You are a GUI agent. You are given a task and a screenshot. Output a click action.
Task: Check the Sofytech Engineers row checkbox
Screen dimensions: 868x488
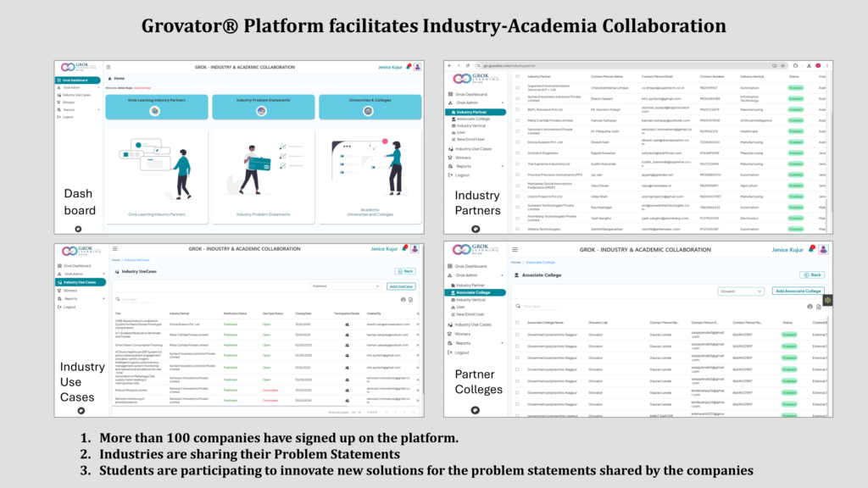[518, 152]
